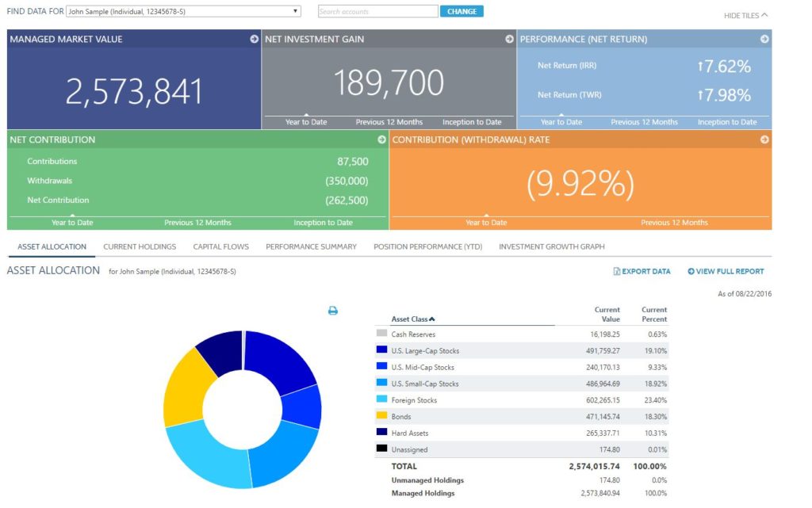Click the Current Percent column header
Screen dimensions: 812x508
pyautogui.click(x=654, y=314)
